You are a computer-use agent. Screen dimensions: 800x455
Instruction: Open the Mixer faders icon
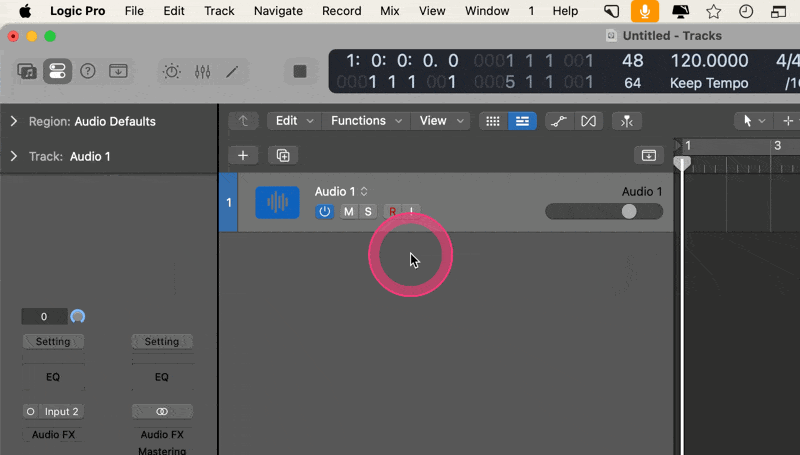coord(203,71)
